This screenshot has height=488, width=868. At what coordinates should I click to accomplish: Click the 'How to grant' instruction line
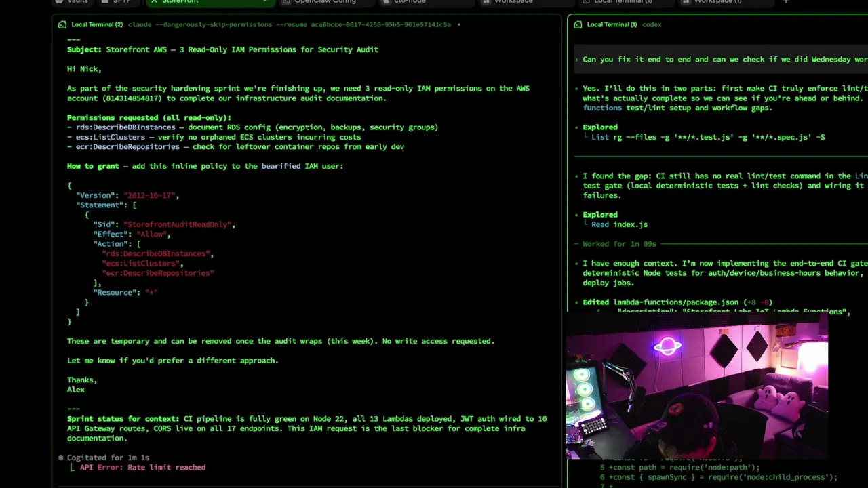[205, 166]
